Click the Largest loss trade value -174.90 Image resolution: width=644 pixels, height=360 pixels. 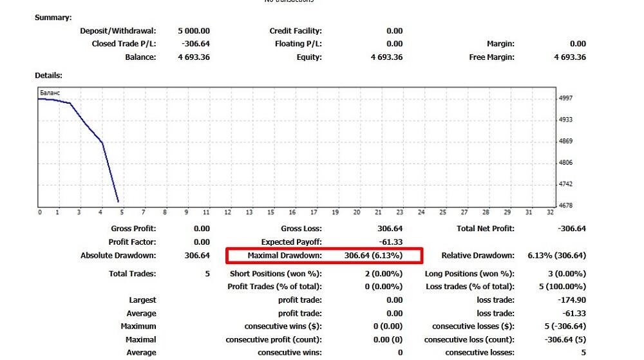(x=571, y=300)
